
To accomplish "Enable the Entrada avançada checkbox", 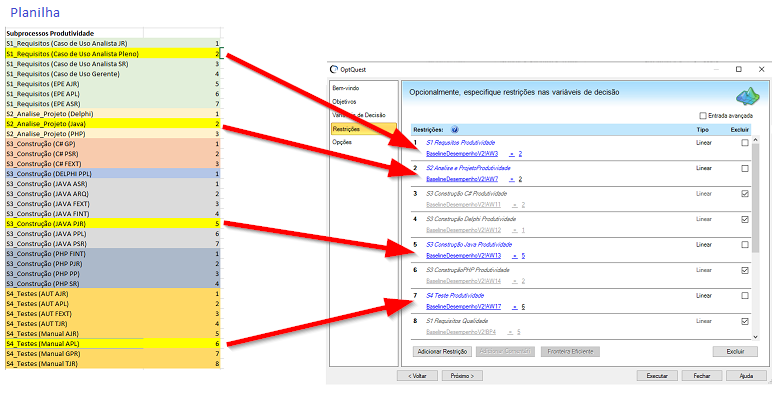I will (703, 115).
